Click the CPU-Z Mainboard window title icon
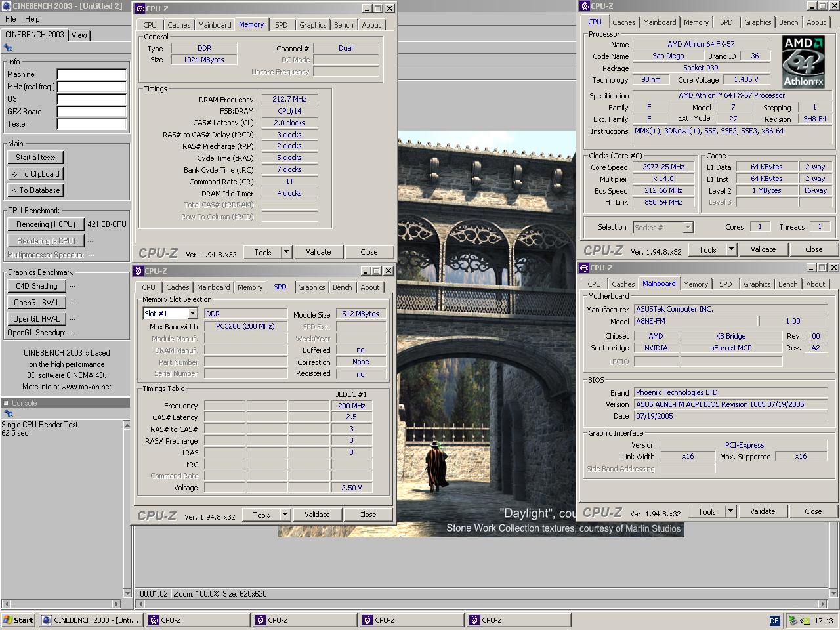The image size is (840, 630). pos(584,268)
